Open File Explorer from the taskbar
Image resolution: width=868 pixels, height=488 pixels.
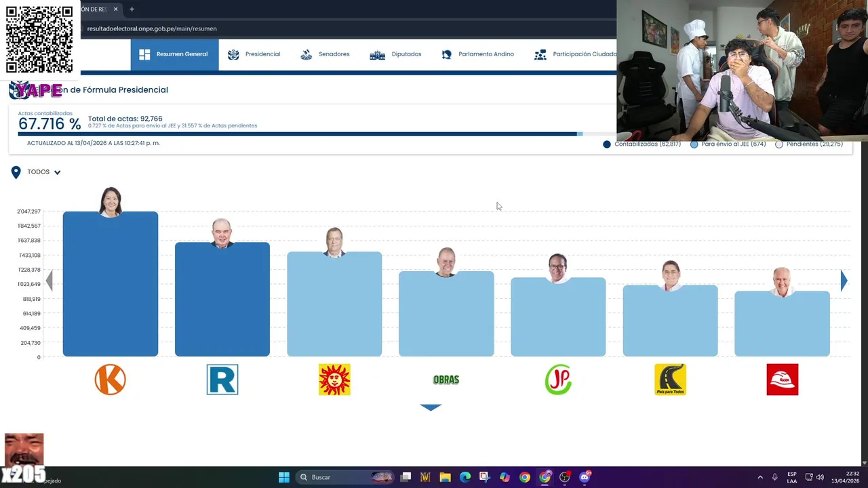pyautogui.click(x=445, y=477)
